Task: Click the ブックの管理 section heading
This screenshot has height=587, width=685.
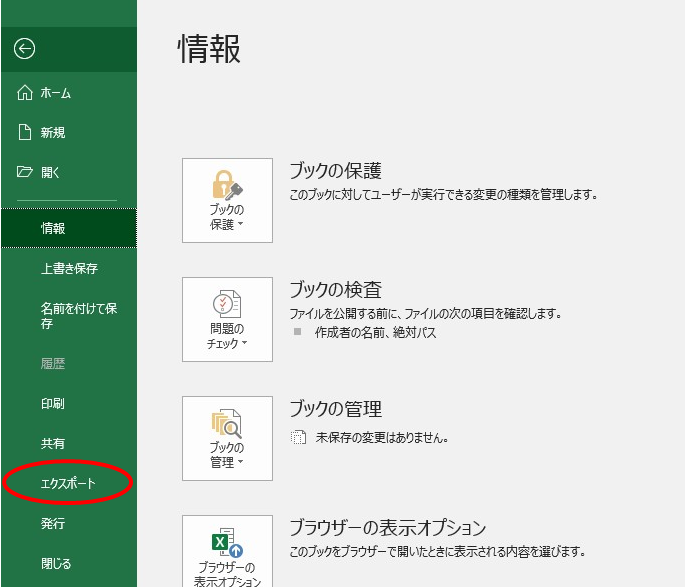Action: click(336, 409)
